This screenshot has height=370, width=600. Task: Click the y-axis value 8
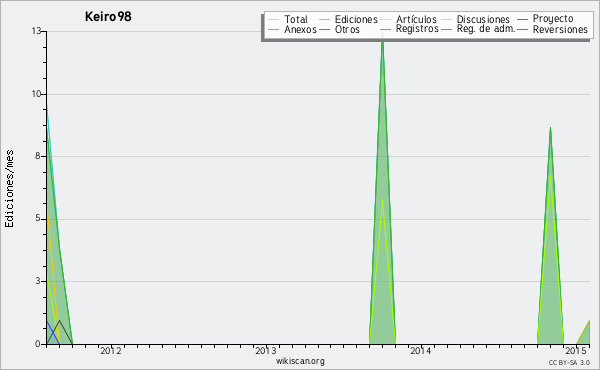click(x=38, y=156)
